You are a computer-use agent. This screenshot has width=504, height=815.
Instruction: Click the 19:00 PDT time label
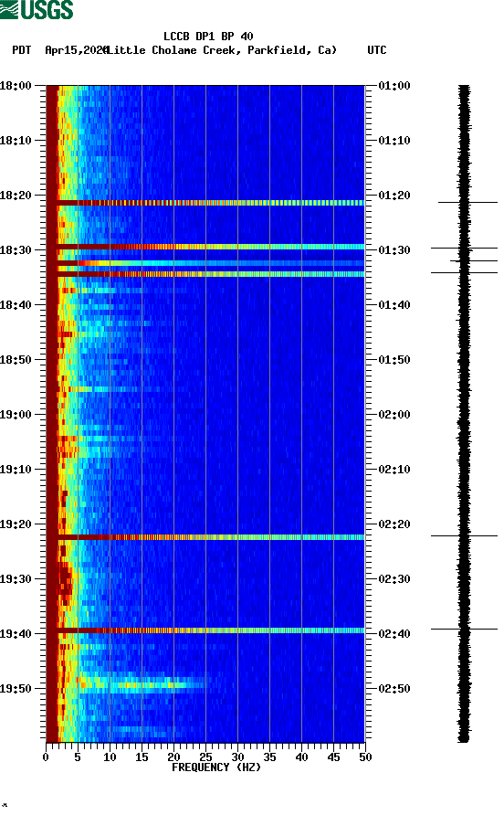pyautogui.click(x=16, y=415)
